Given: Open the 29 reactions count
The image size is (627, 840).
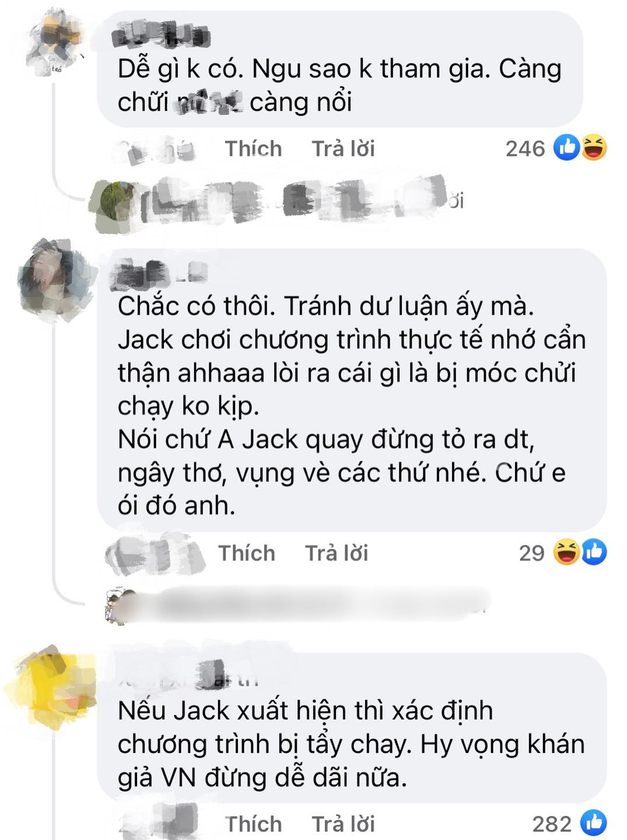Looking at the screenshot, I should pyautogui.click(x=531, y=553).
